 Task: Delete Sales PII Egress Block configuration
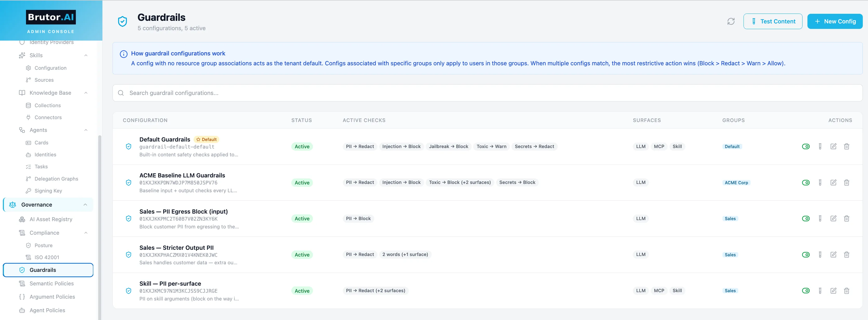[846, 219]
